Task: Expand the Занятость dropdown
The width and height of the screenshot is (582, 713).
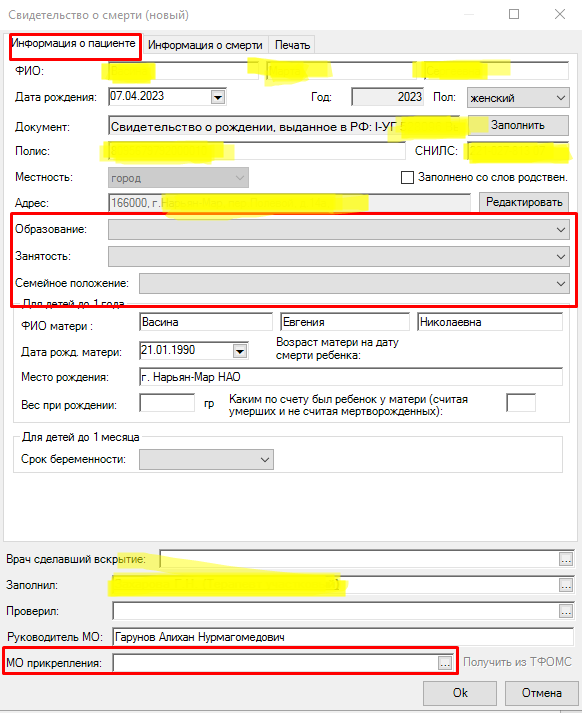Action: pos(338,256)
